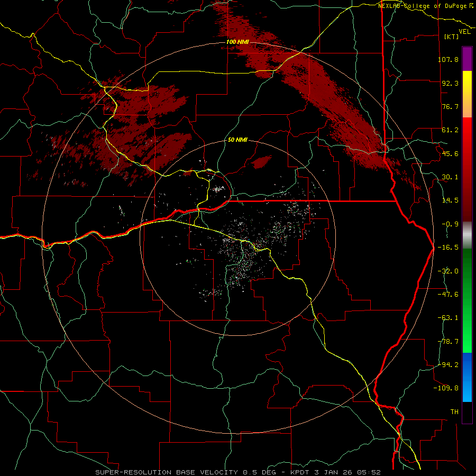Click the -0.9 velocity scale value

click(x=450, y=224)
